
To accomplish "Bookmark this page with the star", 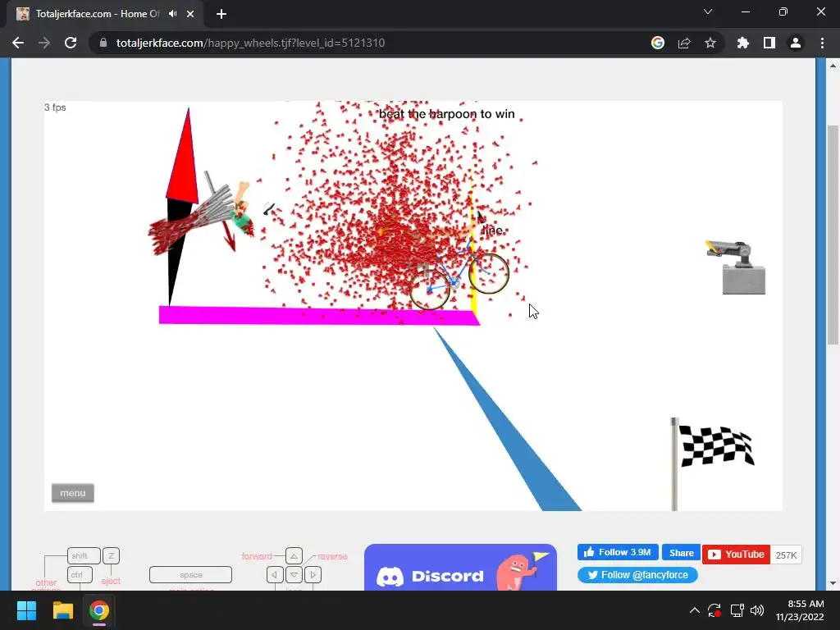I will 710,43.
